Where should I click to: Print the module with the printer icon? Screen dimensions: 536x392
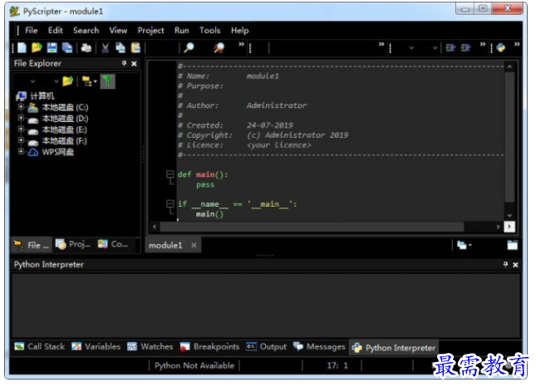(x=86, y=47)
